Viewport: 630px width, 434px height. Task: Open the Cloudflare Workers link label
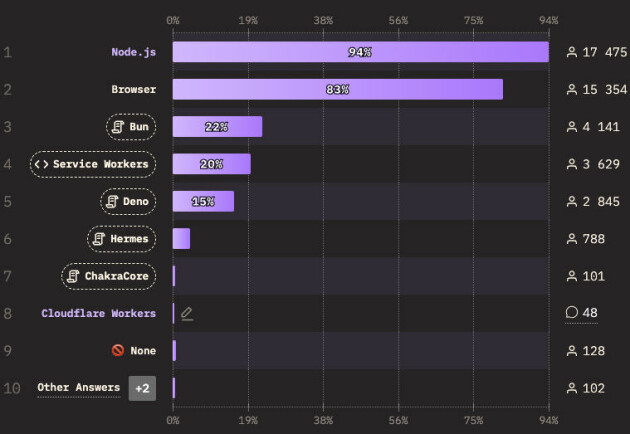tap(98, 313)
